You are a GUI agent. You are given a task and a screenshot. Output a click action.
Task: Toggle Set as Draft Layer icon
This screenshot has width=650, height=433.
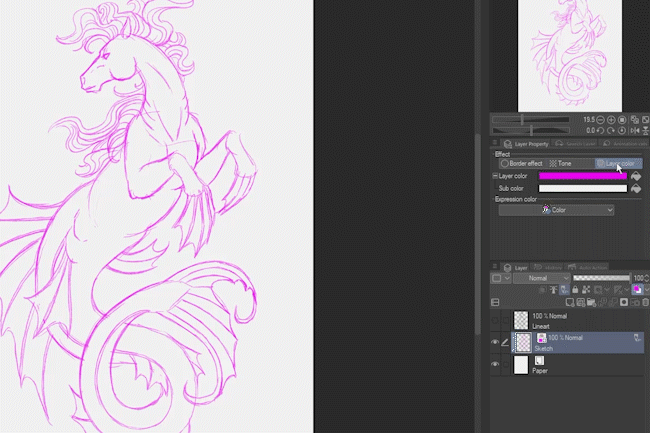(x=564, y=290)
